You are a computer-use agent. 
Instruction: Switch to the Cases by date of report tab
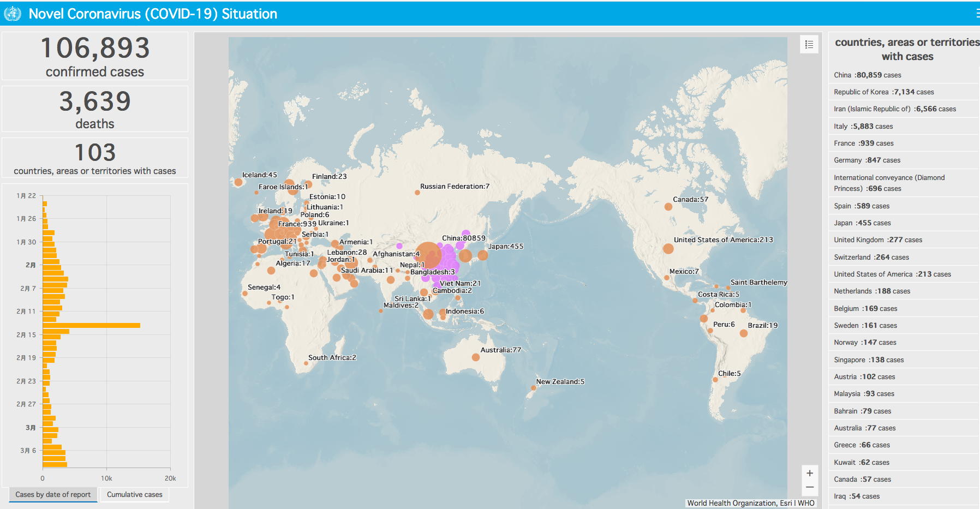coord(53,494)
